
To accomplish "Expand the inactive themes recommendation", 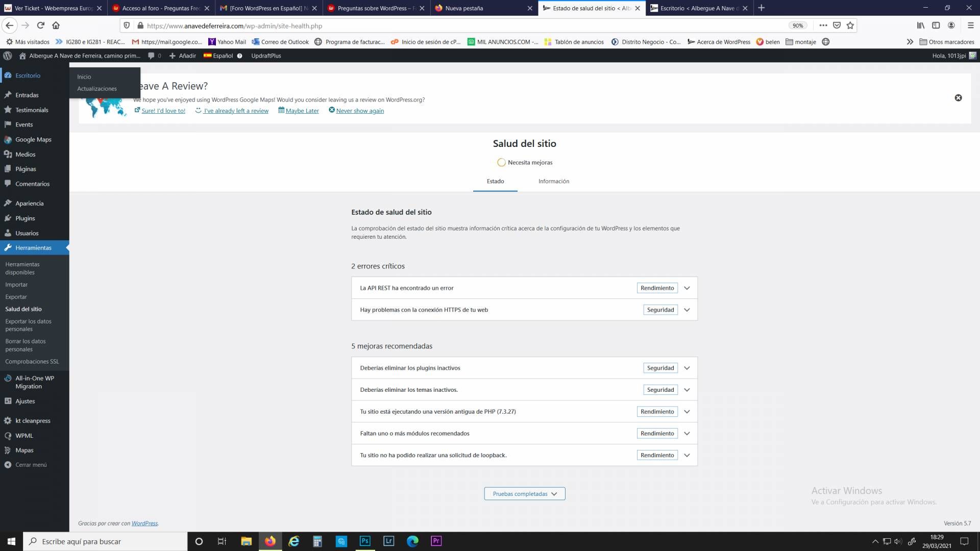I will click(x=524, y=390).
